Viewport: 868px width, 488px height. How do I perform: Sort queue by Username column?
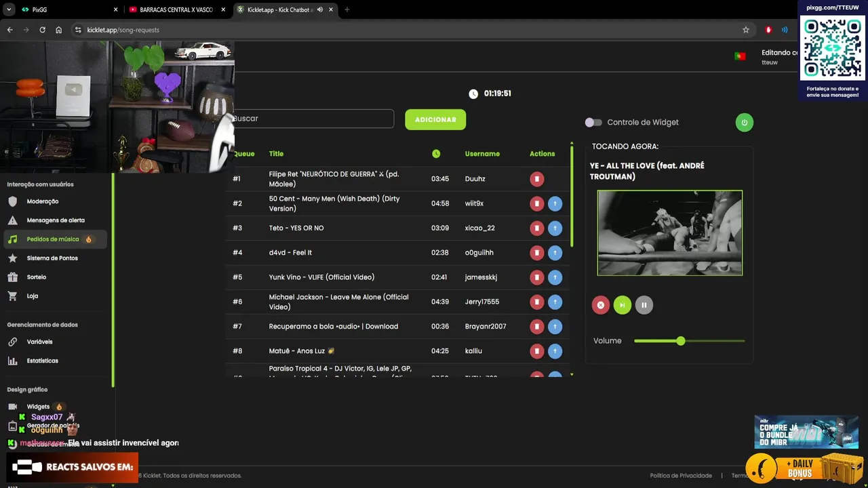coord(482,154)
